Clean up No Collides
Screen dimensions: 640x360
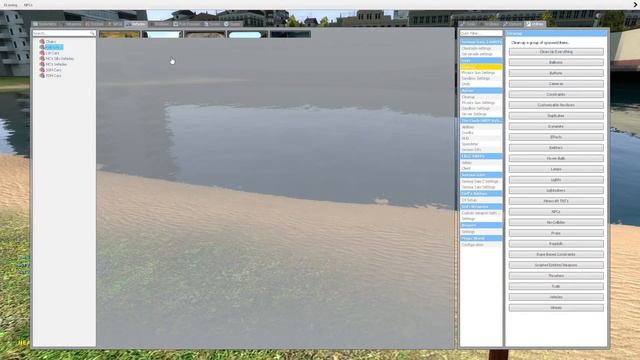(x=556, y=222)
